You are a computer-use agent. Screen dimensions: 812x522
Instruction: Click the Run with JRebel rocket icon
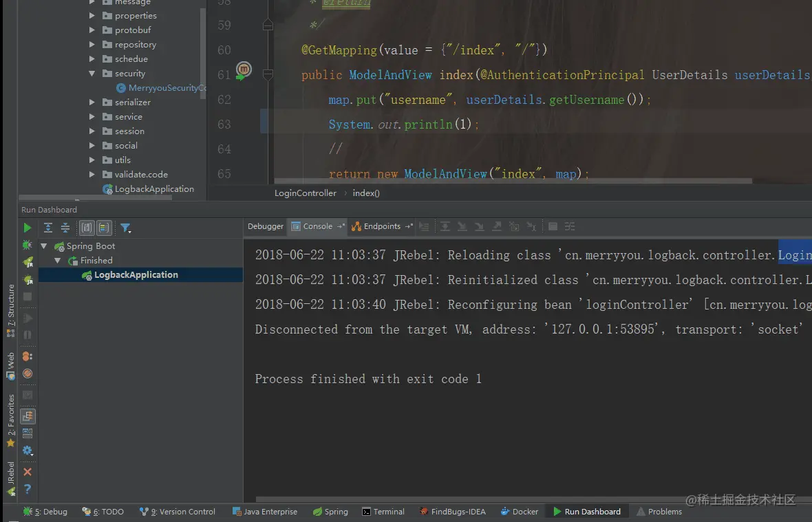tap(28, 262)
